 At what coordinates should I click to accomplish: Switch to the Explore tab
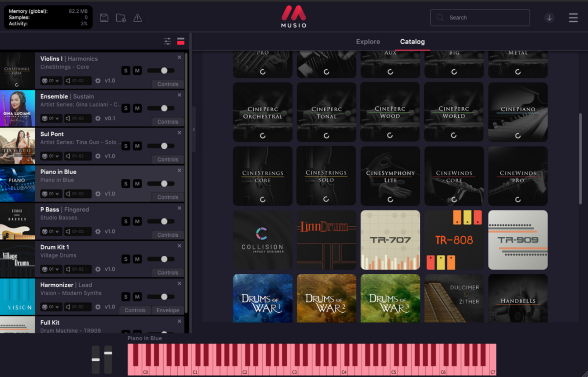pos(368,42)
